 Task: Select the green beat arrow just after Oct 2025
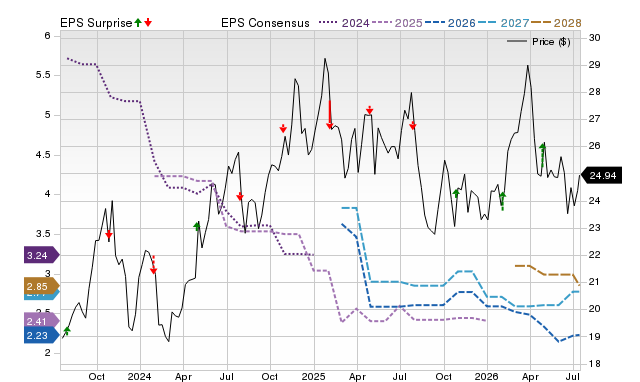coord(456,193)
